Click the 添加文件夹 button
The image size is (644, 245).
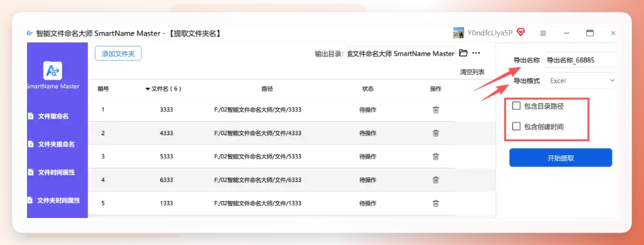tap(118, 53)
